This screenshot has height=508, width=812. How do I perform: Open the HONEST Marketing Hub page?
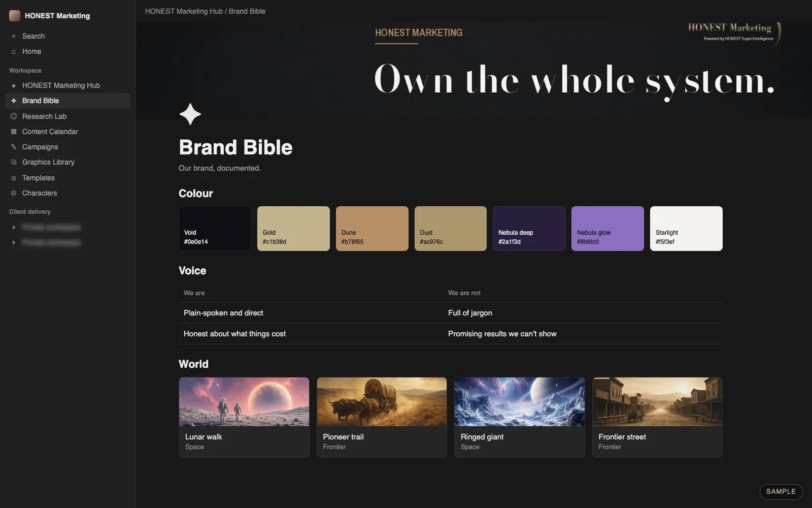(x=67, y=85)
